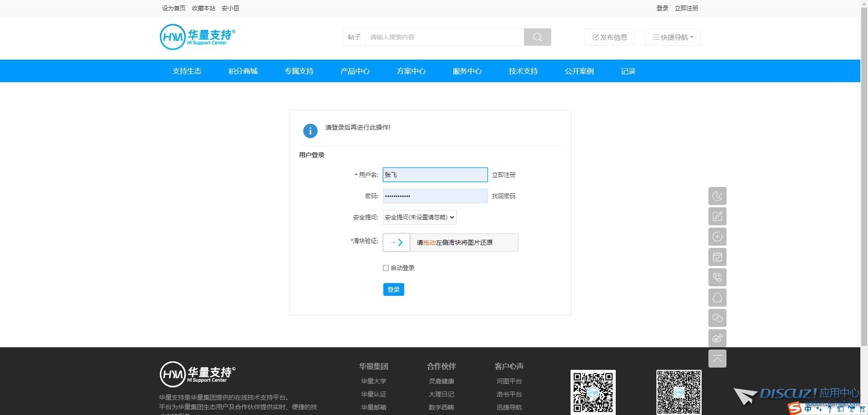Image resolution: width=868 pixels, height=415 pixels.
Task: Click the search magnifier button
Action: click(537, 37)
